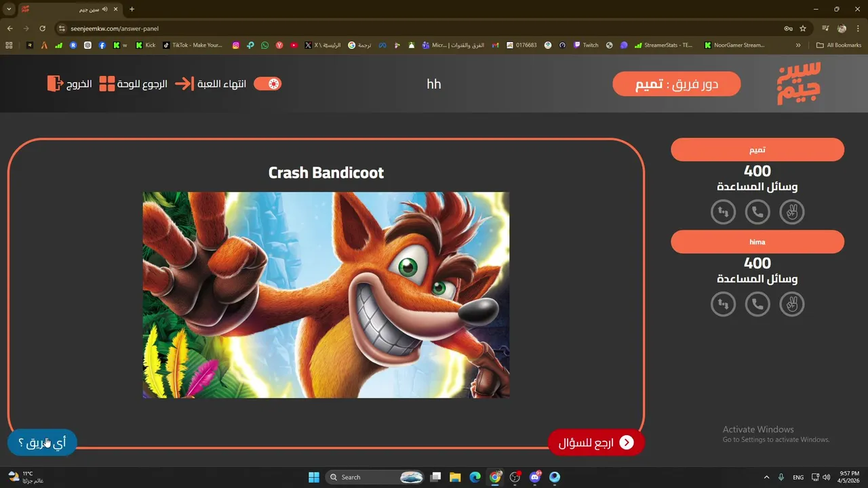Screen dimensions: 868x488
Task: Toggle the orange switch beside انتهاء اللعبة
Action: click(x=267, y=84)
